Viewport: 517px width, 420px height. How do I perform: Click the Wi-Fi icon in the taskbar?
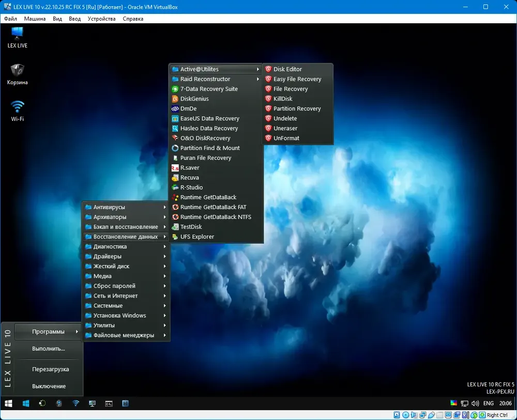click(x=75, y=403)
